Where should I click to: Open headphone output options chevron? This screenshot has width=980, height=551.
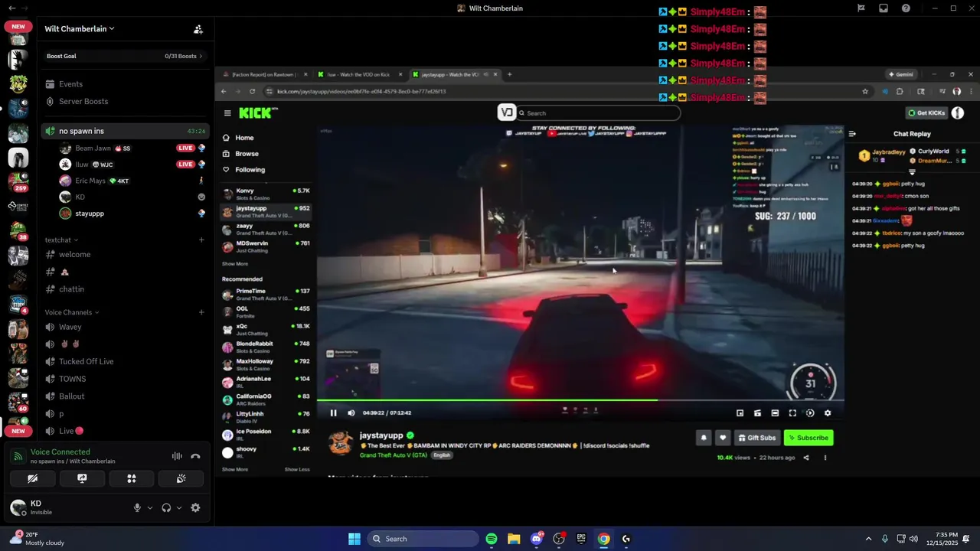(x=179, y=507)
